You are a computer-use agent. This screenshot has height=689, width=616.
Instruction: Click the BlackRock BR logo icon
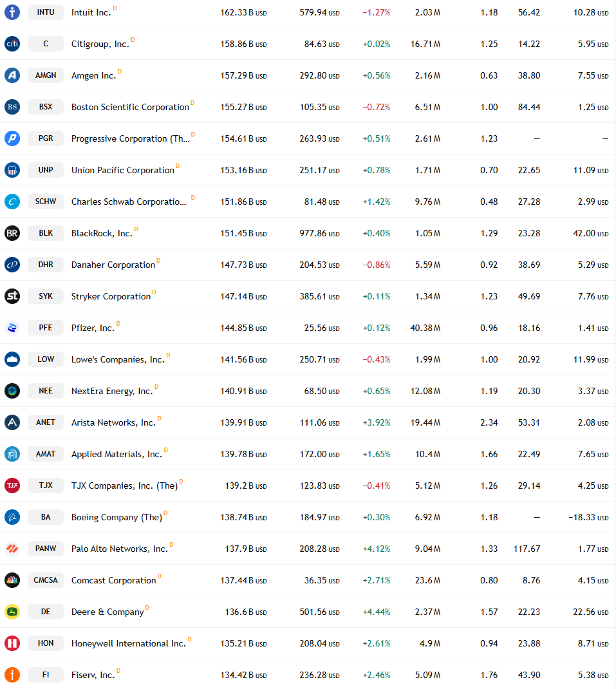[12, 233]
